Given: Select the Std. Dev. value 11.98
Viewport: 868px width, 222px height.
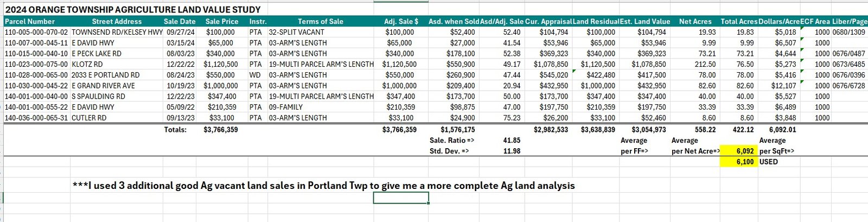Looking at the screenshot, I should click(512, 151).
